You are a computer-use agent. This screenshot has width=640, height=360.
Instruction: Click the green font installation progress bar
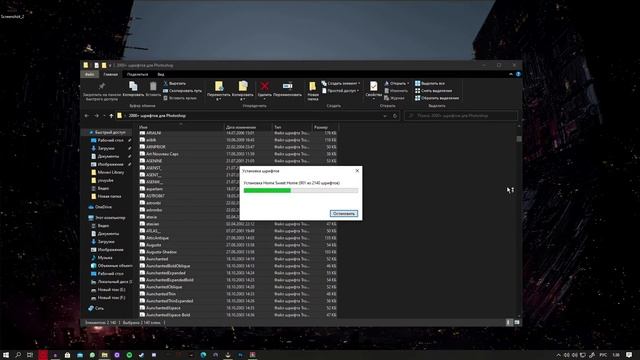[301, 191]
